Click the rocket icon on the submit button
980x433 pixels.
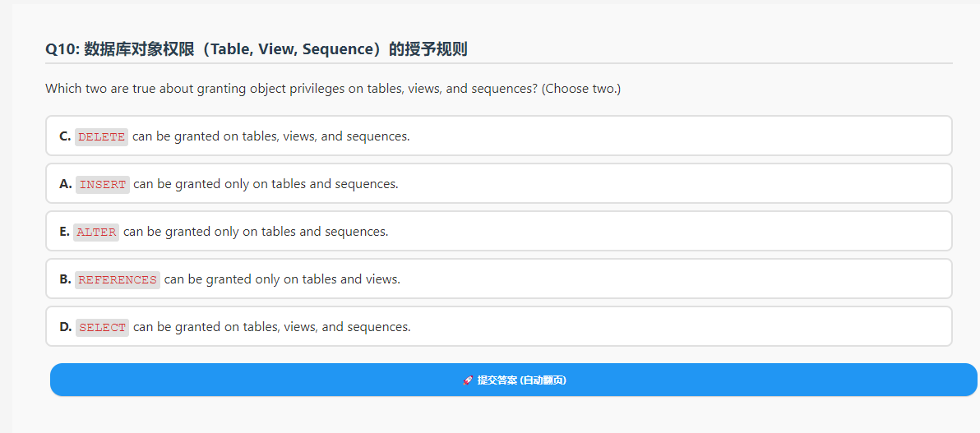click(x=467, y=380)
